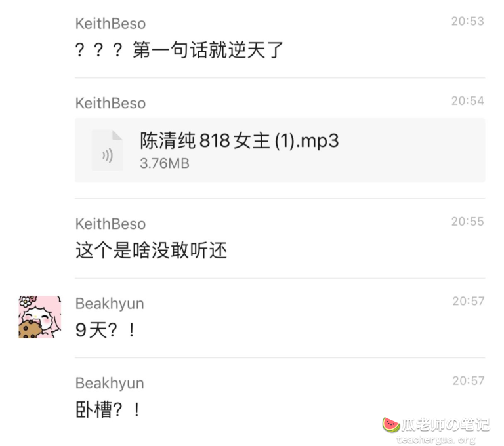Click the 20:54 timestamp
Image resolution: width=504 pixels, height=446 pixels.
(x=468, y=101)
